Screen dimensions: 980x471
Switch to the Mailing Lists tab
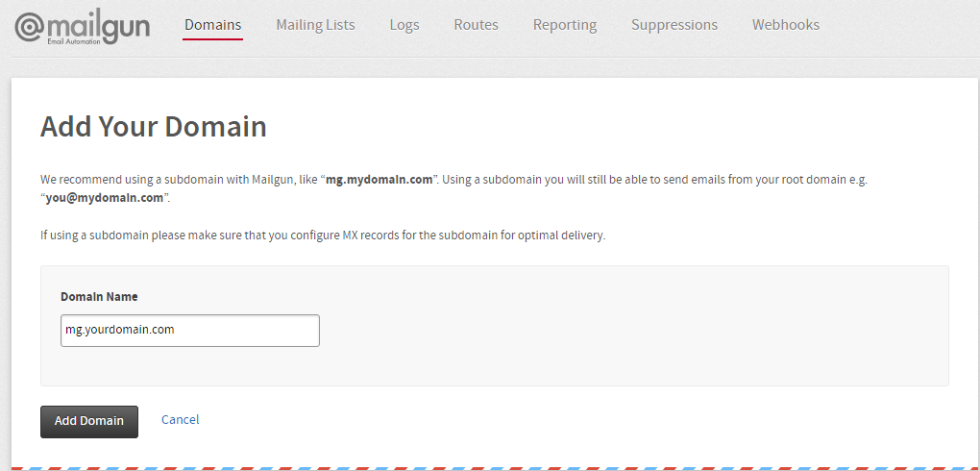pos(315,25)
